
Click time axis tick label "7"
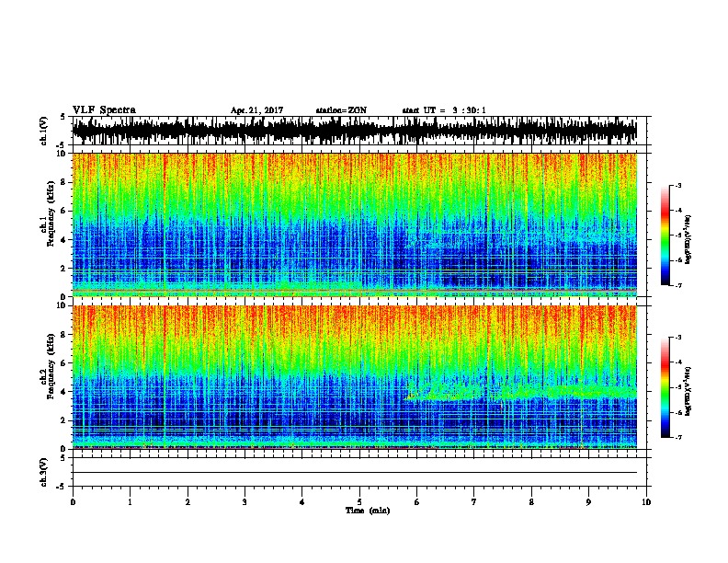click(x=474, y=502)
